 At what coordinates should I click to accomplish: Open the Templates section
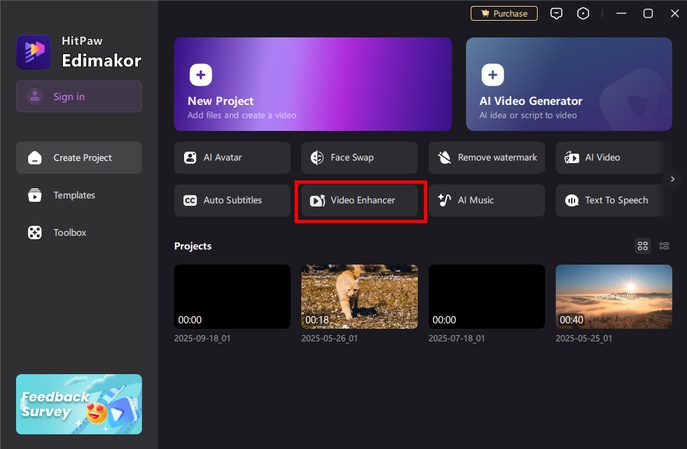[79, 195]
